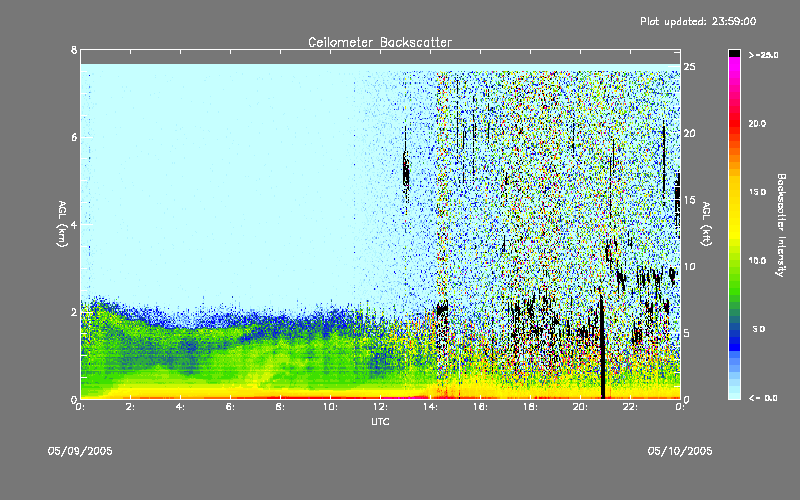This screenshot has width=800, height=500.
Task: Click the '10' kft tick label
Action: tap(689, 266)
